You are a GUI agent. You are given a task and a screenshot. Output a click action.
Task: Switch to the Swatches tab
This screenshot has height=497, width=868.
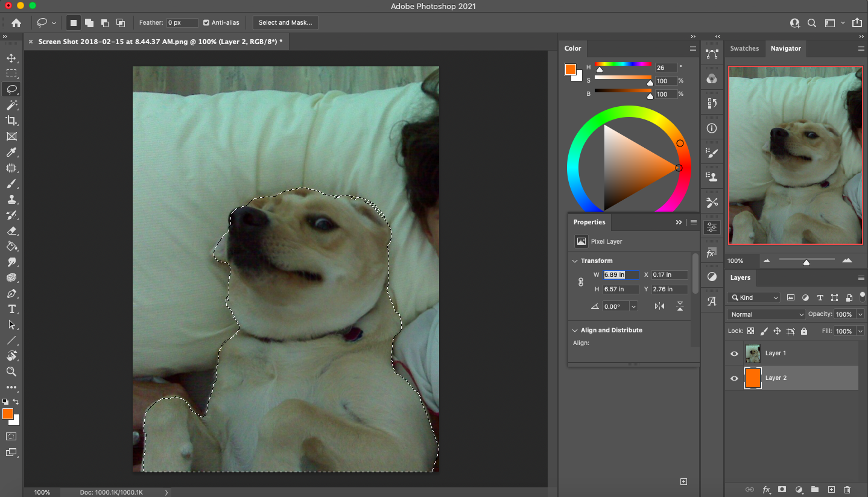click(x=744, y=48)
